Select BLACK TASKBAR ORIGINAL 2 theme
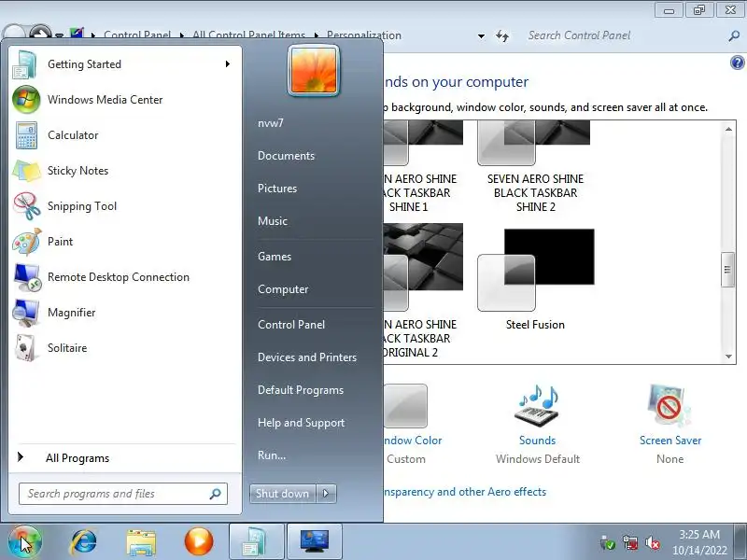This screenshot has width=747, height=560. (423, 291)
